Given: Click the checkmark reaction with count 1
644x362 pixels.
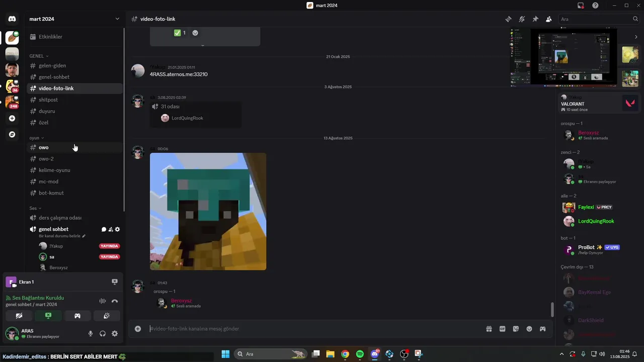Looking at the screenshot, I should point(180,33).
